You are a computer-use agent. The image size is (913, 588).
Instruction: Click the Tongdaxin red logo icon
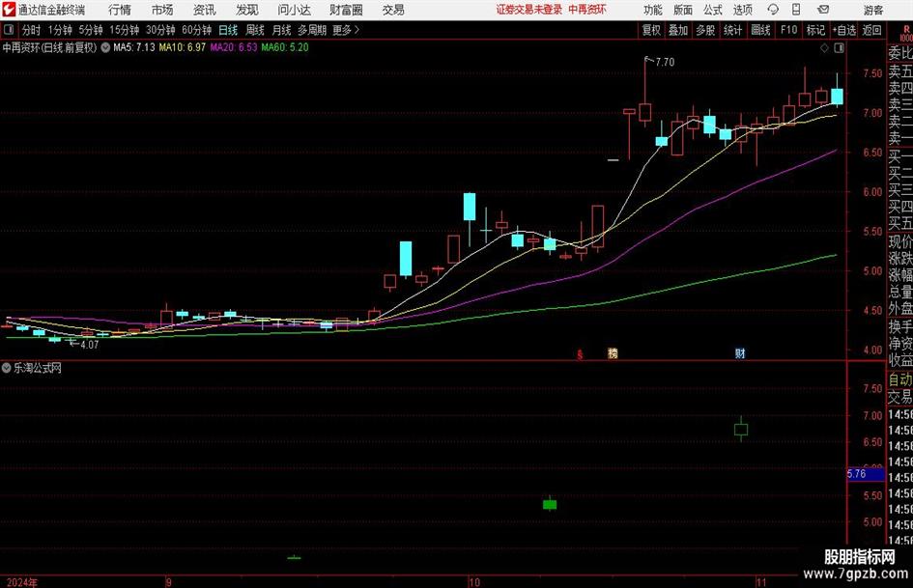[9, 10]
